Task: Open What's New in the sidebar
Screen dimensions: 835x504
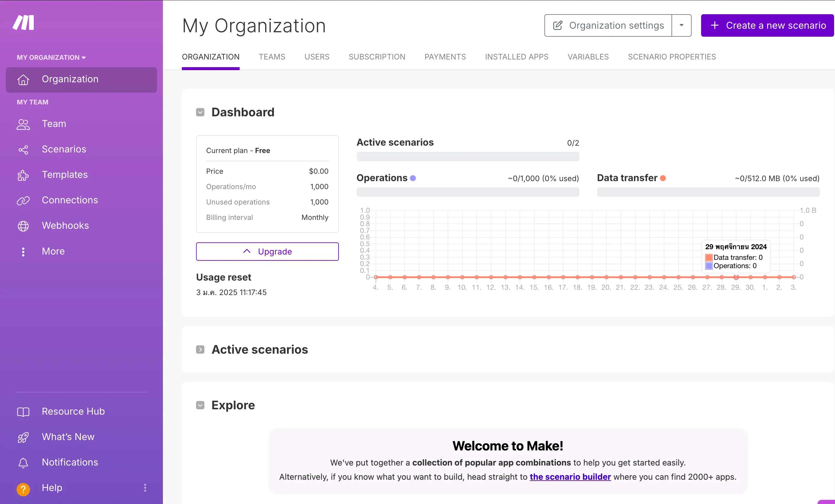Action: [x=81, y=437]
